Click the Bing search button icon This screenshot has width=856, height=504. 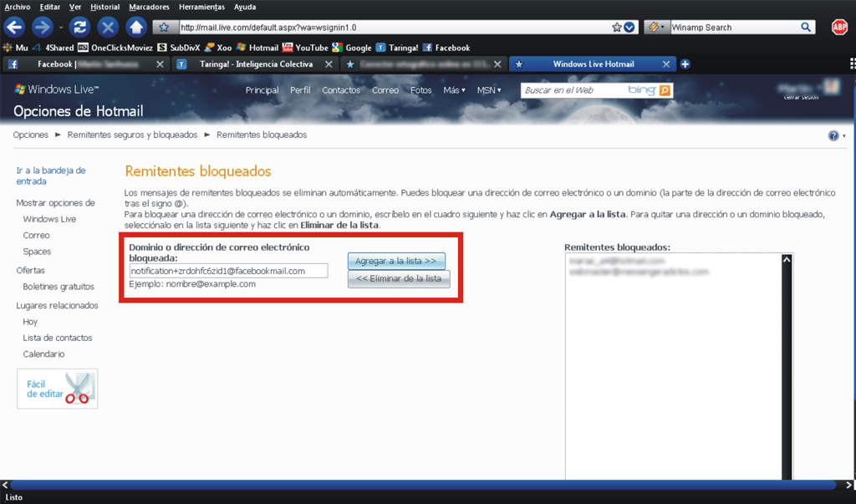[665, 90]
